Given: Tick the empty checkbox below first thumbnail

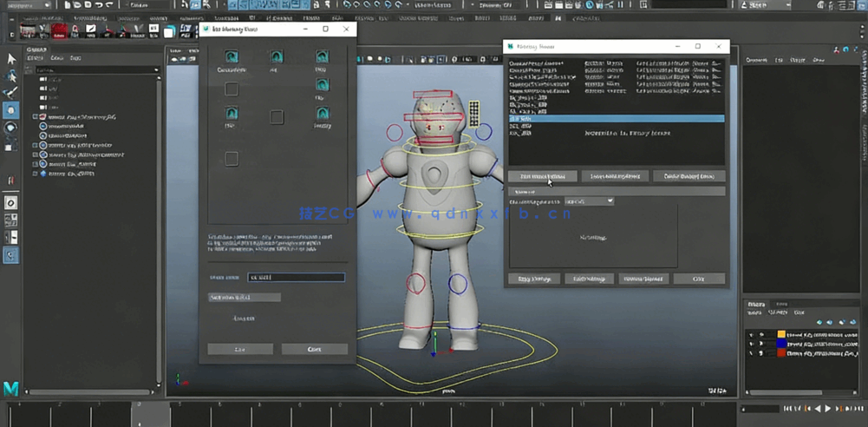Looking at the screenshot, I should (x=232, y=89).
